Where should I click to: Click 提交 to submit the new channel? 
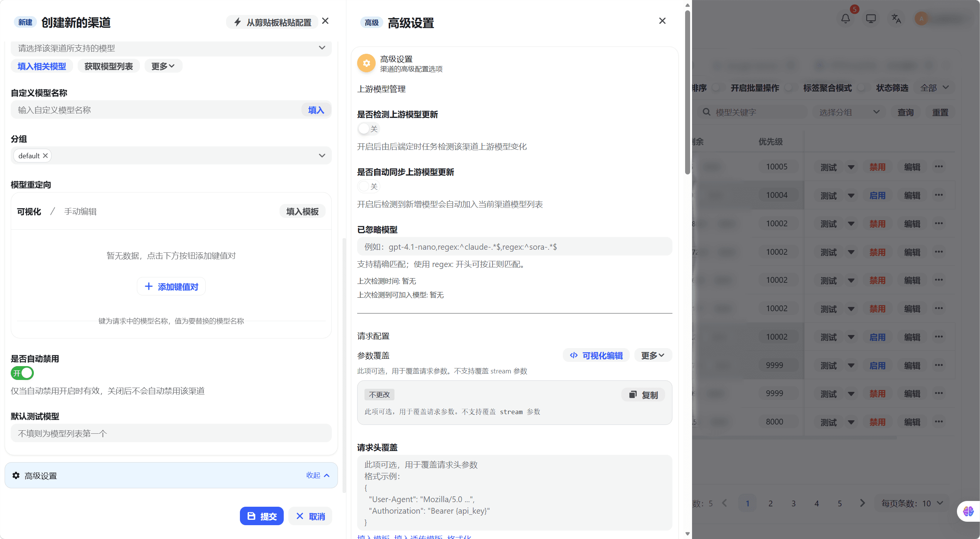click(x=261, y=516)
